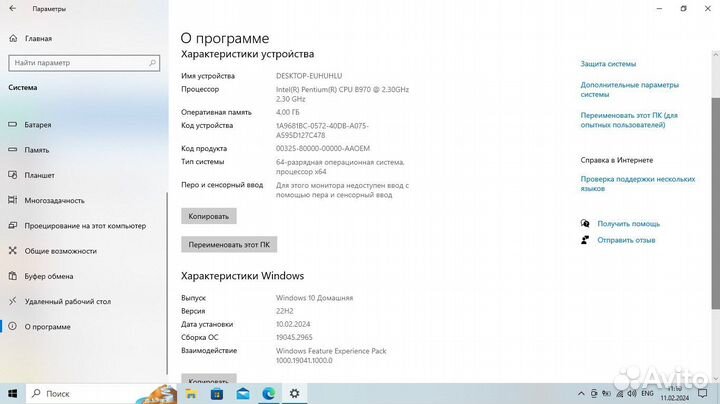Open the Батарея settings section
Viewport: 720px width, 404px height.
click(38, 124)
